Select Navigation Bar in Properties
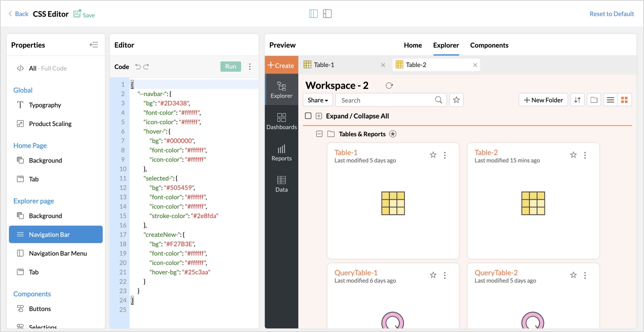This screenshot has width=644, height=332. [56, 234]
